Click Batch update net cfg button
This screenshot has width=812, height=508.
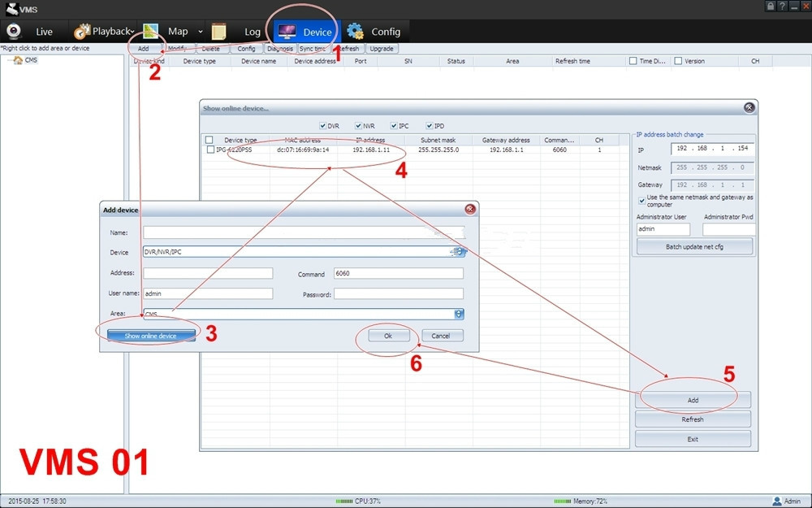point(694,247)
